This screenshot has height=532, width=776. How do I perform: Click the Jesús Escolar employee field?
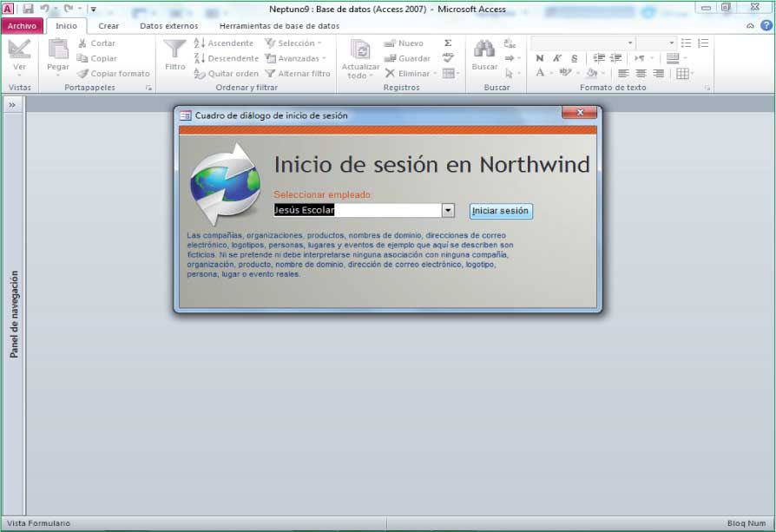coord(358,210)
